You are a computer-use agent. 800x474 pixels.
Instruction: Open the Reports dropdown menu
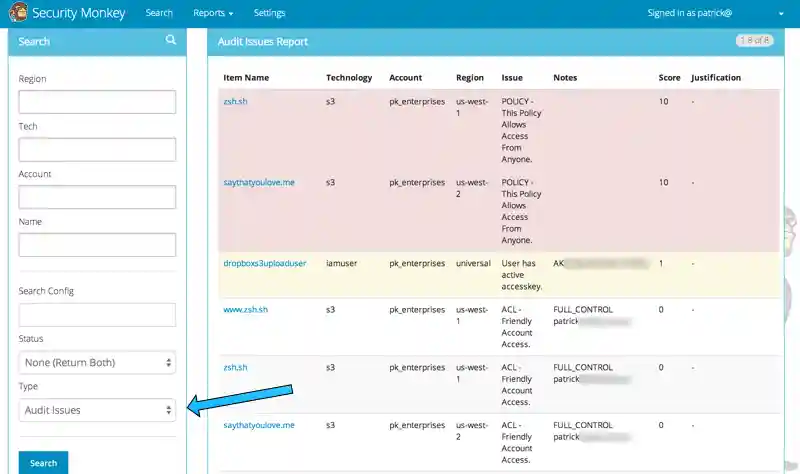coord(213,13)
